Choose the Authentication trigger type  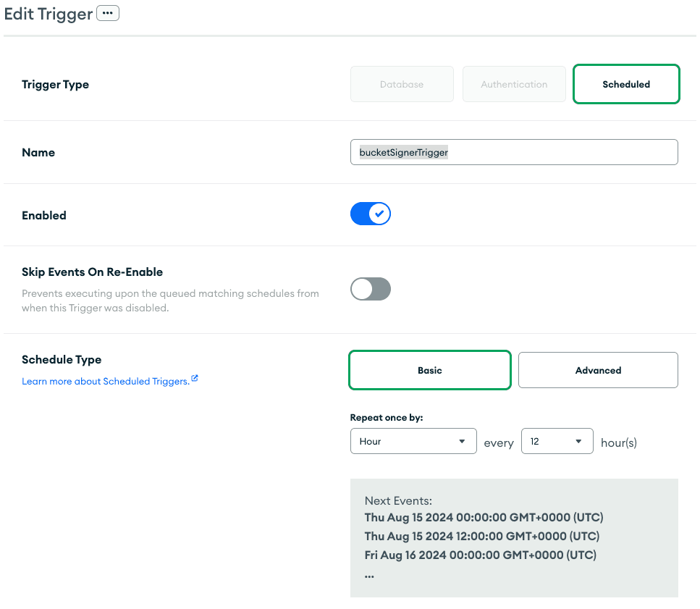(x=514, y=85)
